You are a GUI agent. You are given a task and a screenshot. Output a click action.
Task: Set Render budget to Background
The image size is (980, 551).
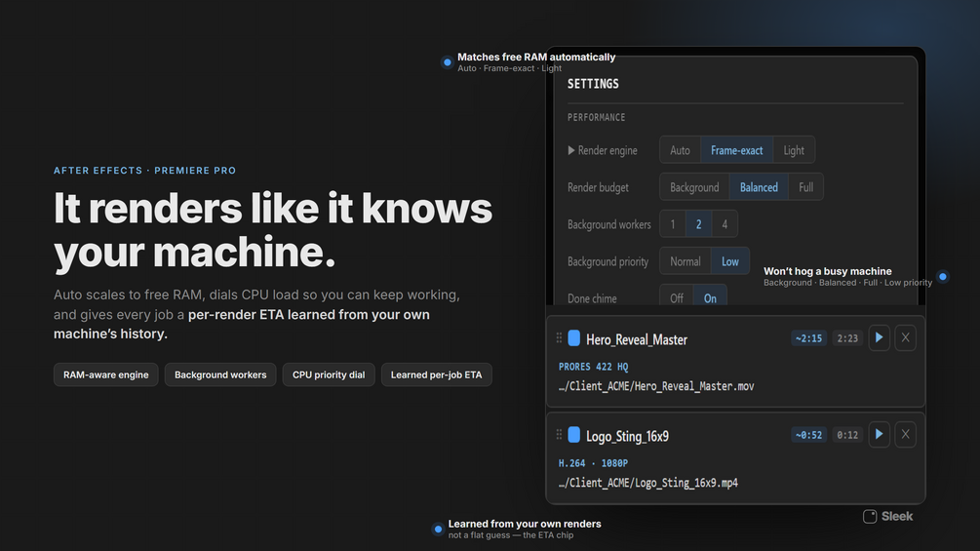click(x=694, y=187)
